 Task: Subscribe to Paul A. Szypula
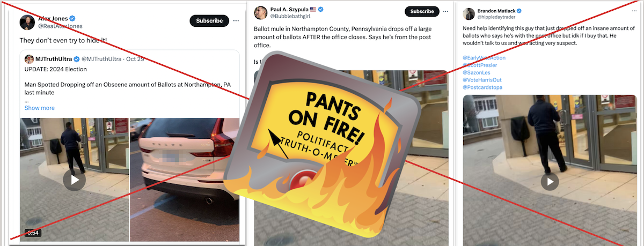[x=422, y=11]
